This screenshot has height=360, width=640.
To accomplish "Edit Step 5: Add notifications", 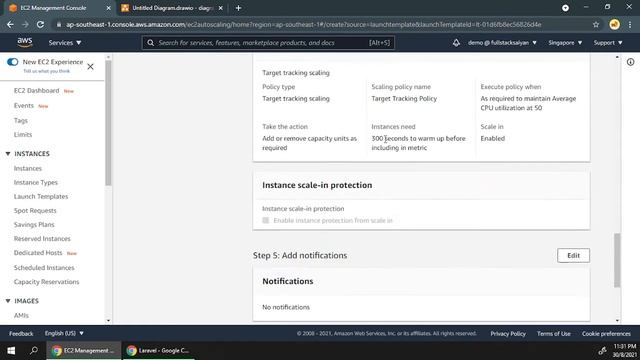I will [573, 255].
